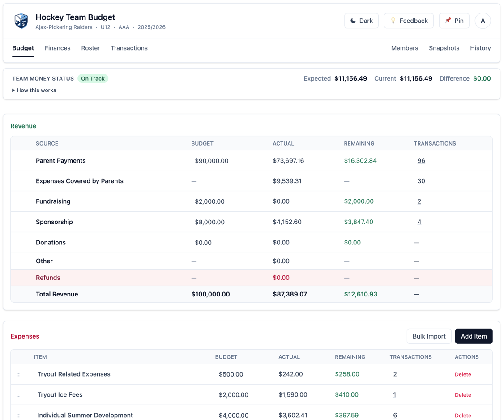Image resolution: width=504 pixels, height=420 pixels.
Task: Click the drag handle beside Tryout Related Expenses
Action: [18, 374]
